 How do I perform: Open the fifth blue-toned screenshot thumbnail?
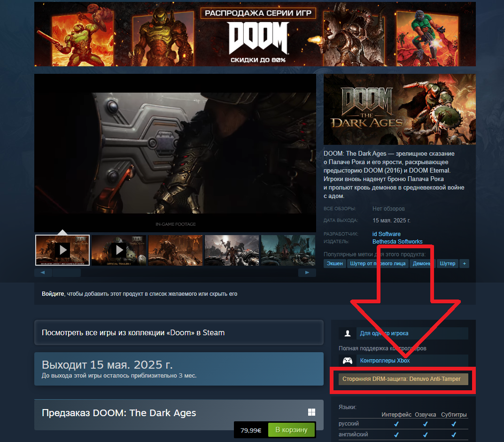coord(288,250)
